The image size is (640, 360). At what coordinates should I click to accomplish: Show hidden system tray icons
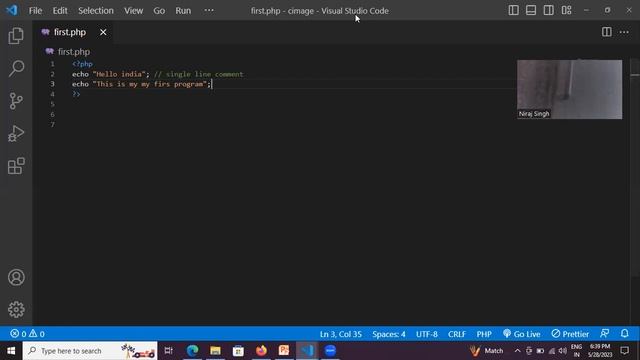(x=518, y=351)
